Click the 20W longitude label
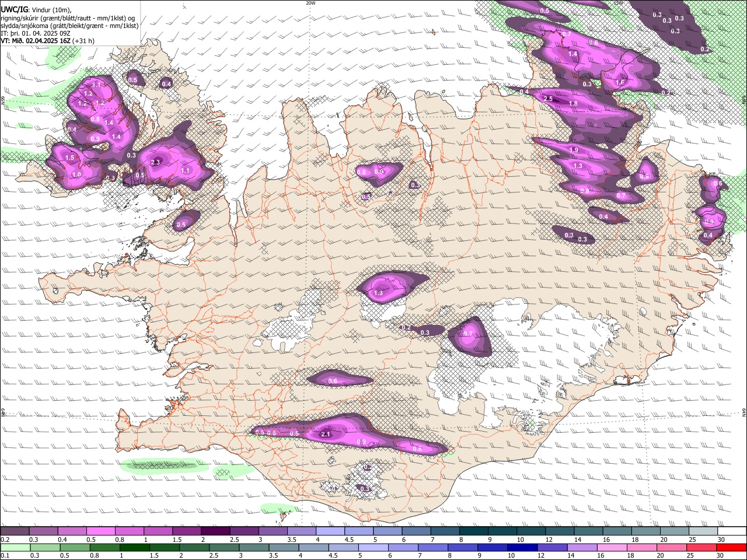 (310, 3)
